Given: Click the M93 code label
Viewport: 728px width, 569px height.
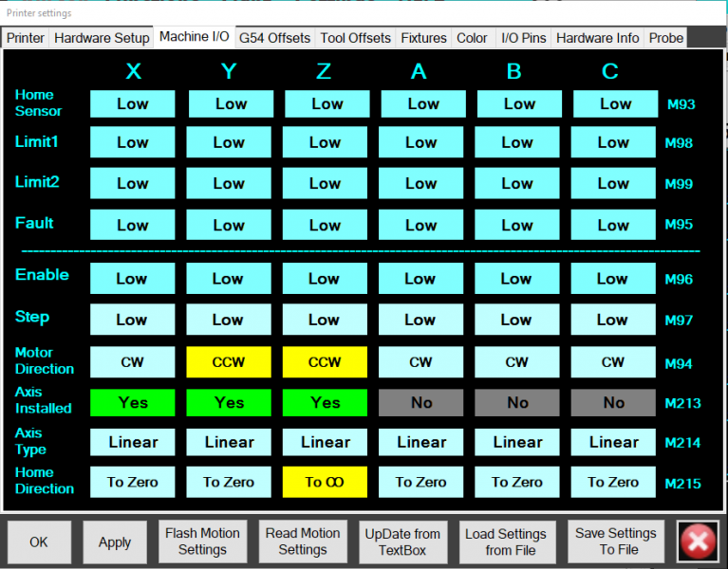Looking at the screenshot, I should click(681, 104).
